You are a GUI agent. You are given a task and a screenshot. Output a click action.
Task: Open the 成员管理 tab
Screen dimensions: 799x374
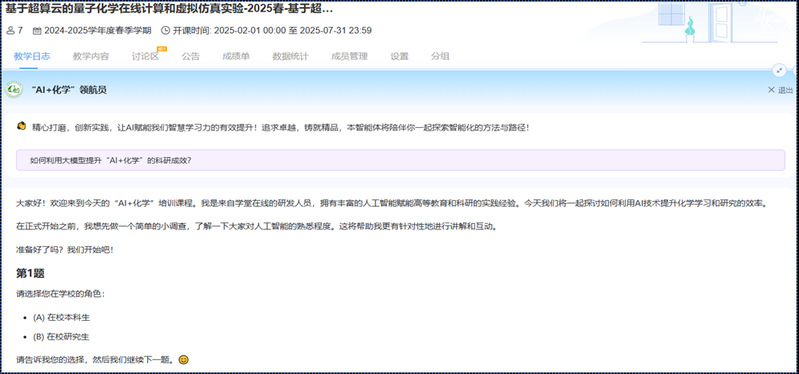pos(349,57)
